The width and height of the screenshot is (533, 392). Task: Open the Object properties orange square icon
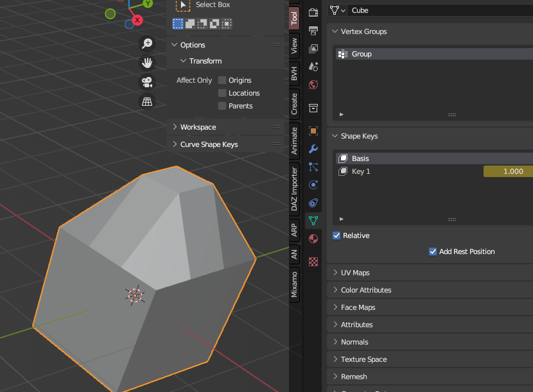coord(313,130)
